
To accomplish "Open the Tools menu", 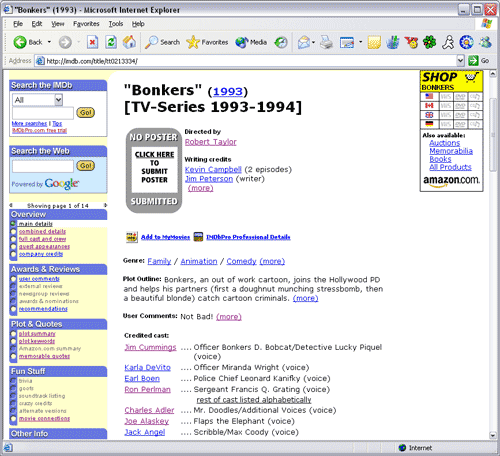I will pyautogui.click(x=116, y=24).
